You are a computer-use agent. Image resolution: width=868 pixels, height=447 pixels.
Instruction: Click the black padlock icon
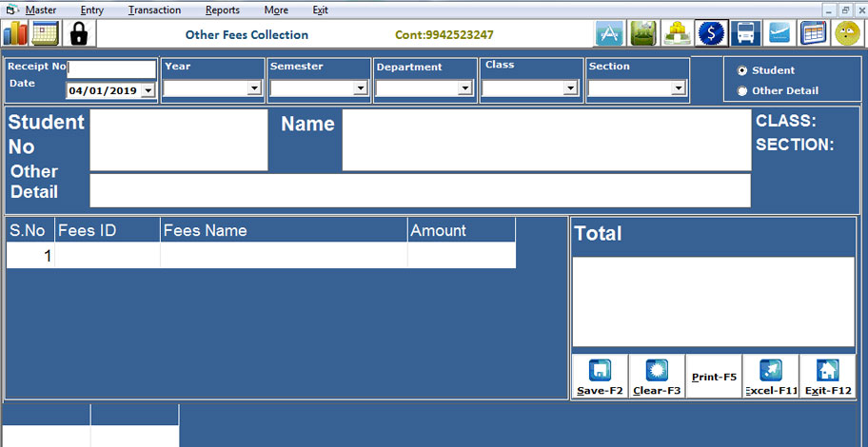(79, 33)
